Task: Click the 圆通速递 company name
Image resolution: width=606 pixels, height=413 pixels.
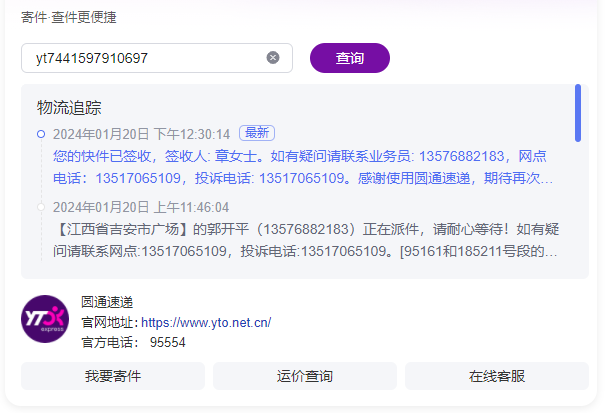Action: click(107, 302)
